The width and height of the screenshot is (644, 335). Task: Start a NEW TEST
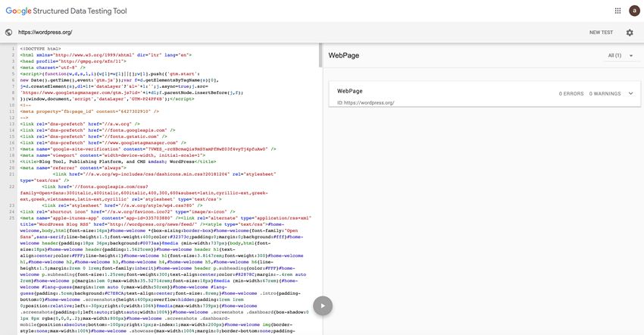[x=601, y=33]
